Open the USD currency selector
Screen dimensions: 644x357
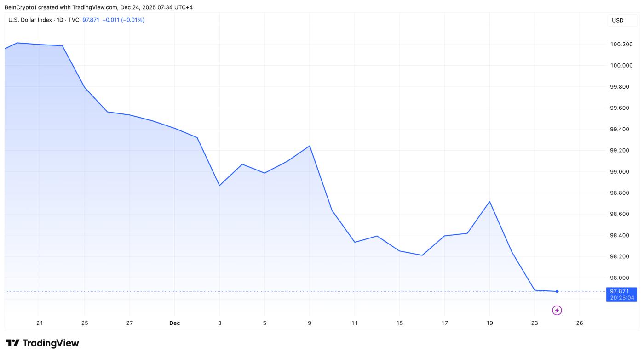(x=617, y=20)
